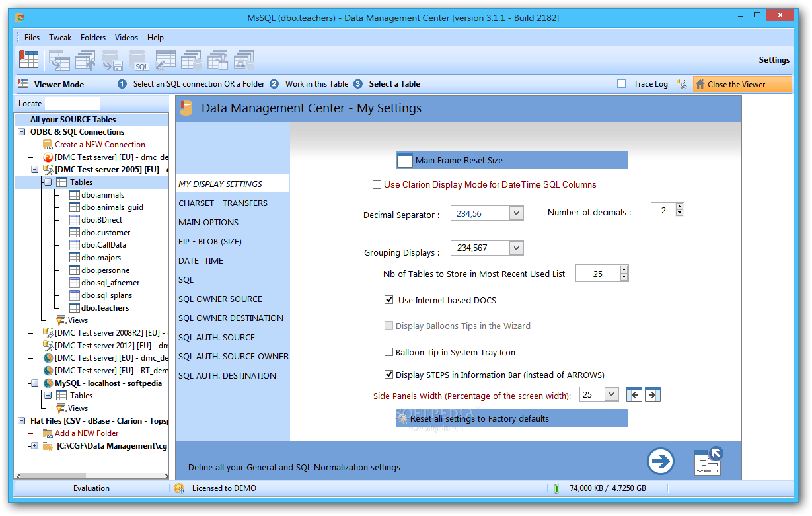Click the license key icon in status bar

coord(179,488)
